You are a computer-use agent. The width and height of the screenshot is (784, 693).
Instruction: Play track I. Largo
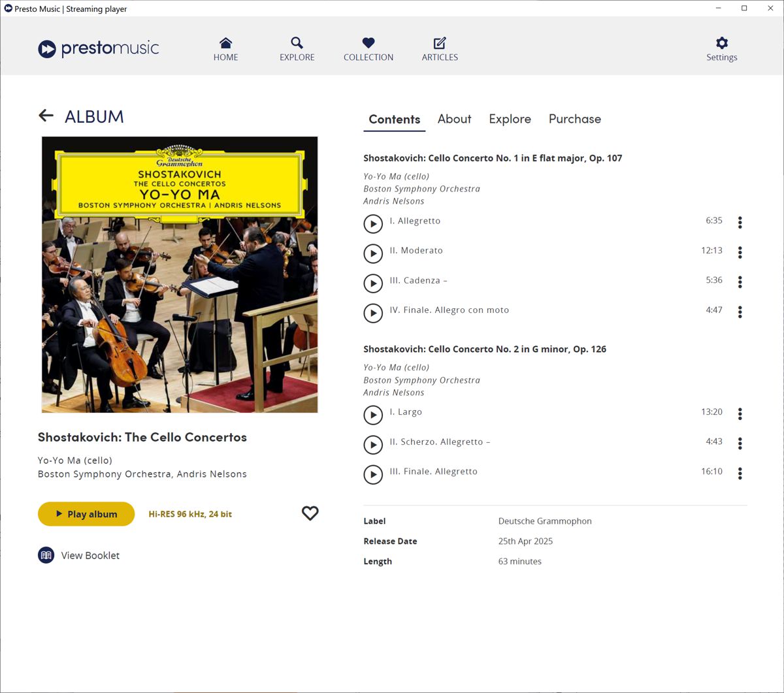(373, 415)
